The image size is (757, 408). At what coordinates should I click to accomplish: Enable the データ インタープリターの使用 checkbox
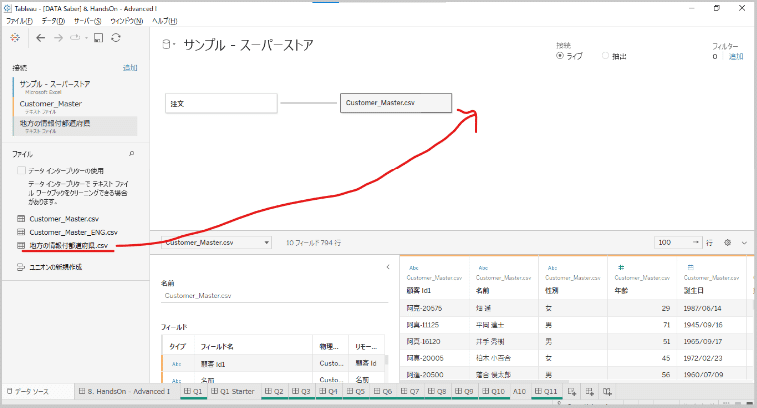click(x=21, y=170)
